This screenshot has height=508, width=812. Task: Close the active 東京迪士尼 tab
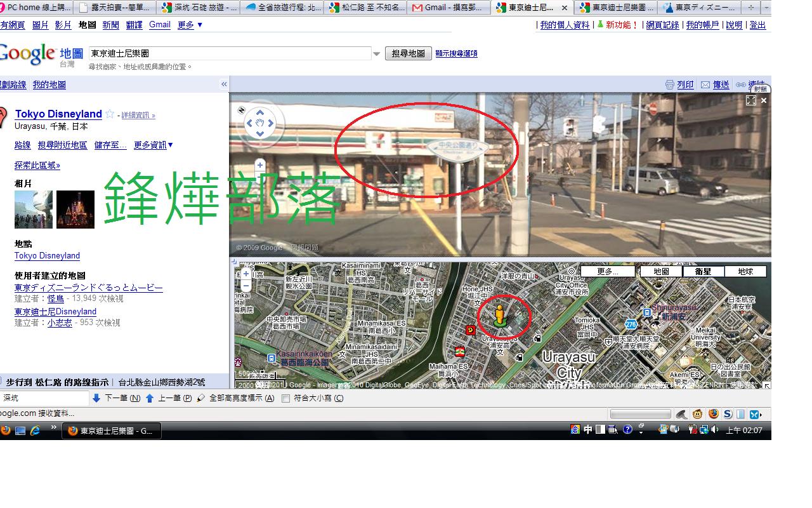565,8
